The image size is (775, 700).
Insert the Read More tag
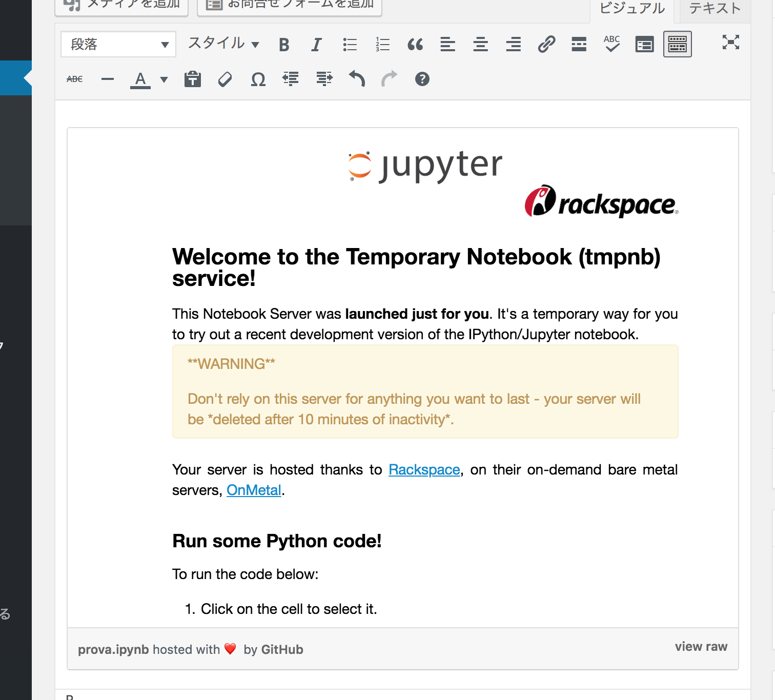click(x=579, y=44)
